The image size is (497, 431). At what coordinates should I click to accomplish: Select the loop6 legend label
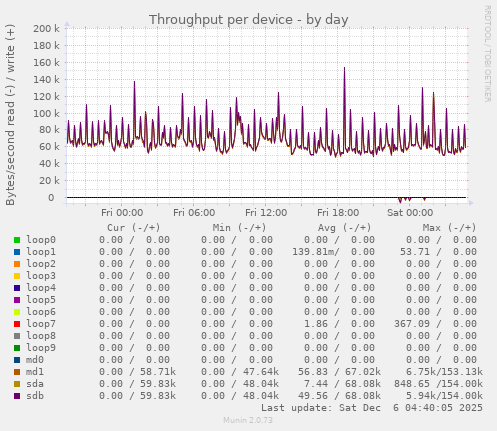(x=41, y=312)
